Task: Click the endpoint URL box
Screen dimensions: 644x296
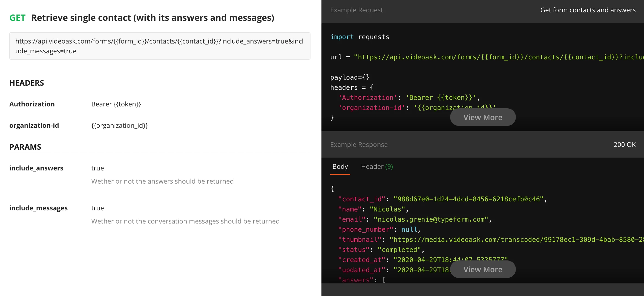Action: click(x=160, y=46)
